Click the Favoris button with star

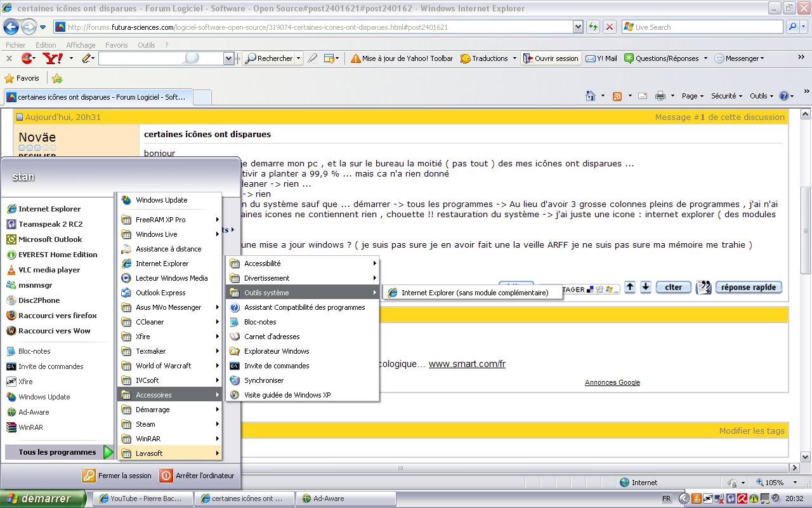coord(22,79)
